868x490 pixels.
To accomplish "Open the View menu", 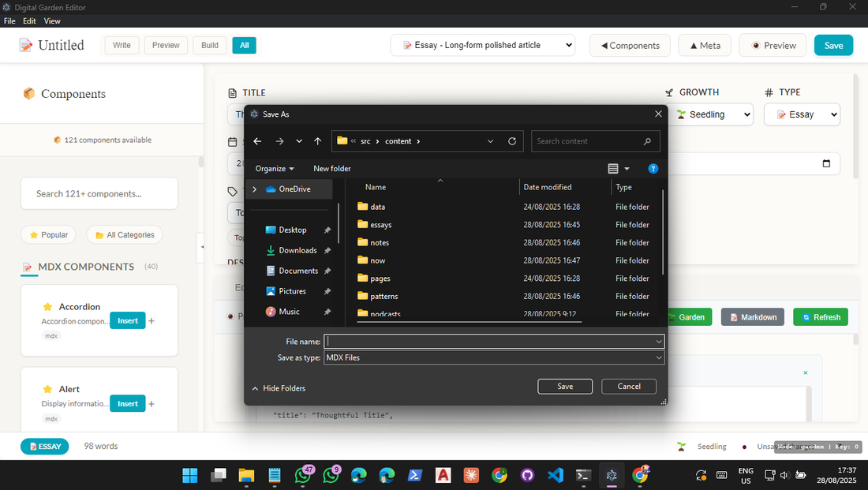I will click(x=52, y=21).
